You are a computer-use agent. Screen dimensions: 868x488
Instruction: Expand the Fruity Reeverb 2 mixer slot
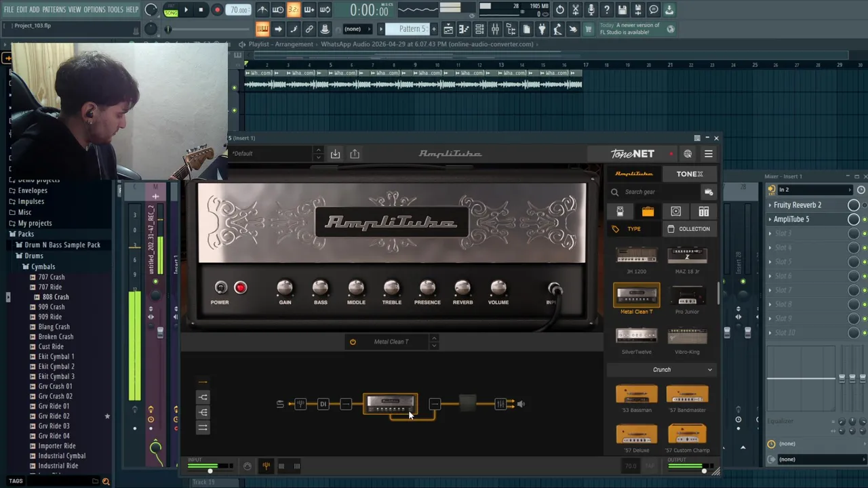click(770, 205)
